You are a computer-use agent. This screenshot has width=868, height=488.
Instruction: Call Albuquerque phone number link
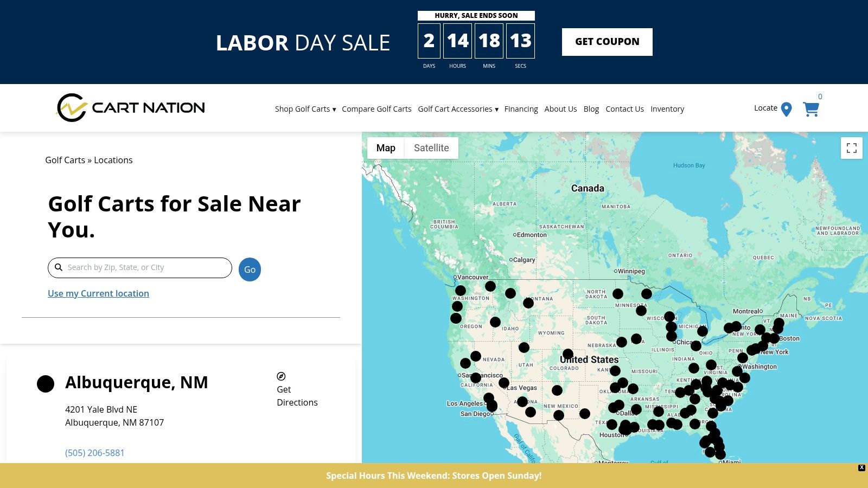tap(95, 453)
